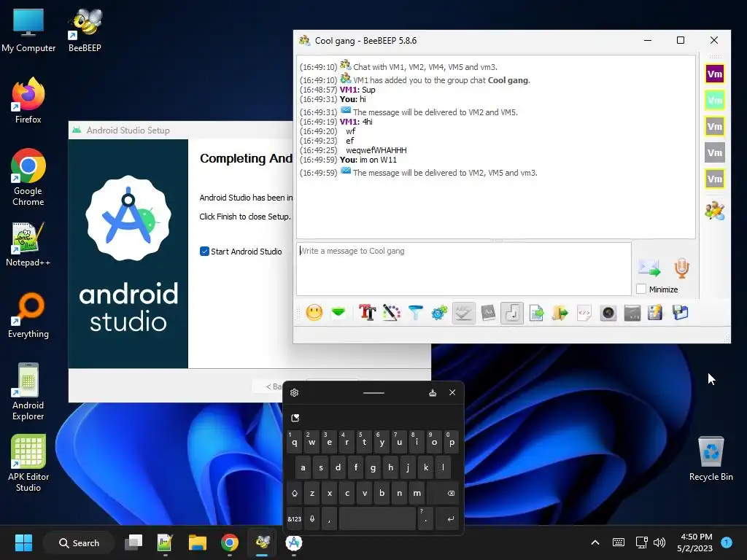
Task: Click the dock keyboard icon on the touch keyboard
Action: tap(433, 392)
